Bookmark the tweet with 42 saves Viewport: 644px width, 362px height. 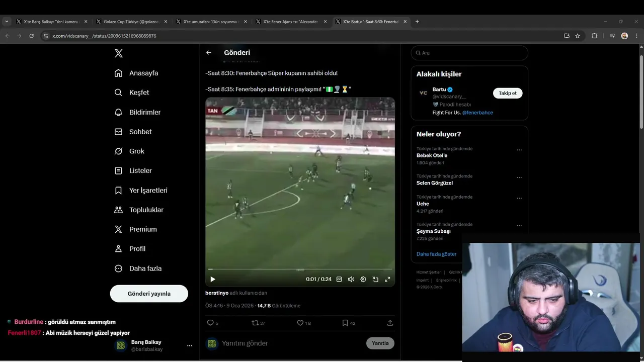(x=345, y=323)
